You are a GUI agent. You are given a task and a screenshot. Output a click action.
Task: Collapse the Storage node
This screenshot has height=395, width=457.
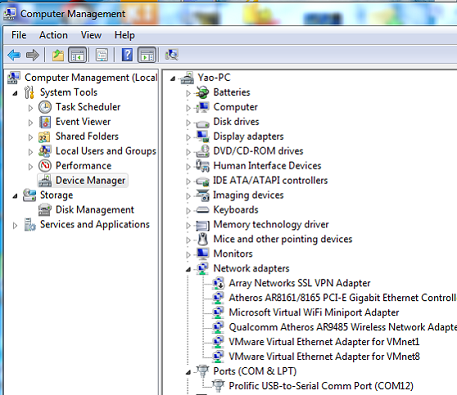click(x=15, y=196)
